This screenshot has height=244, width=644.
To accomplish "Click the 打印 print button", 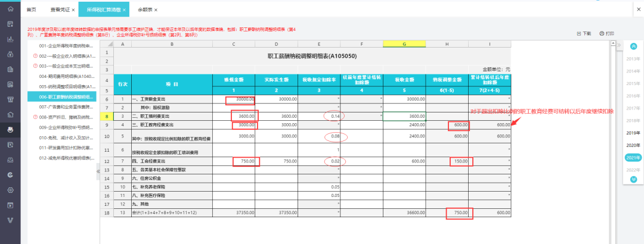I will (x=606, y=34).
